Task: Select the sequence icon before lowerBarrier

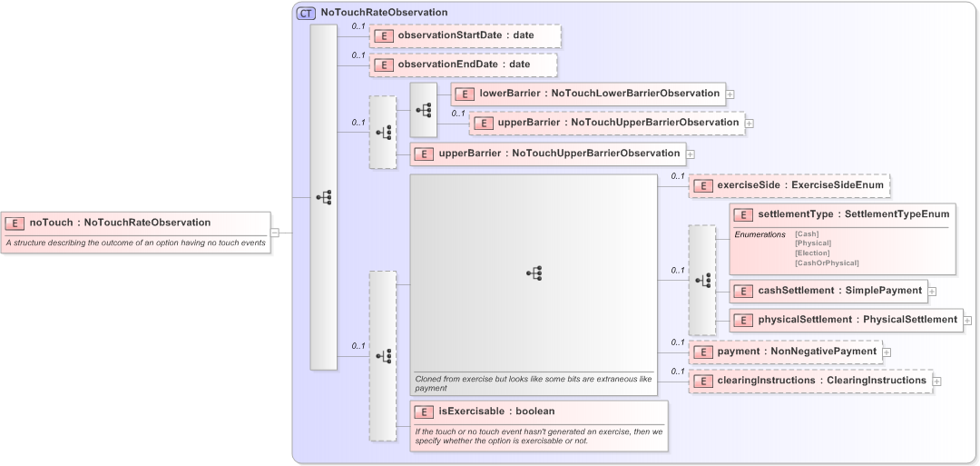Action: click(x=424, y=110)
